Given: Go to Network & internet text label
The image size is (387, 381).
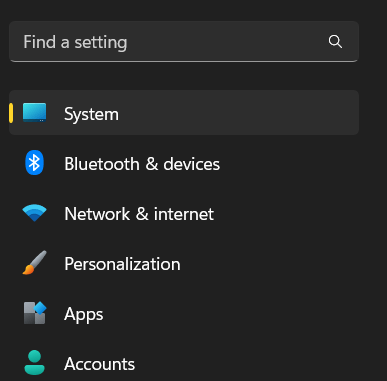Looking at the screenshot, I should [139, 214].
